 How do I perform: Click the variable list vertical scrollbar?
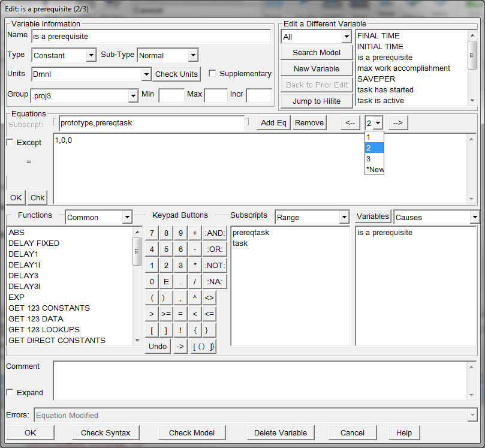click(x=472, y=68)
